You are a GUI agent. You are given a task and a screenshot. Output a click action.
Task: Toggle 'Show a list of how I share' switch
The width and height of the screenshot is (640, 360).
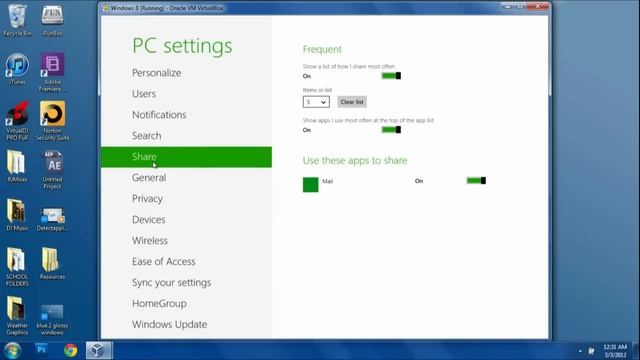click(391, 76)
